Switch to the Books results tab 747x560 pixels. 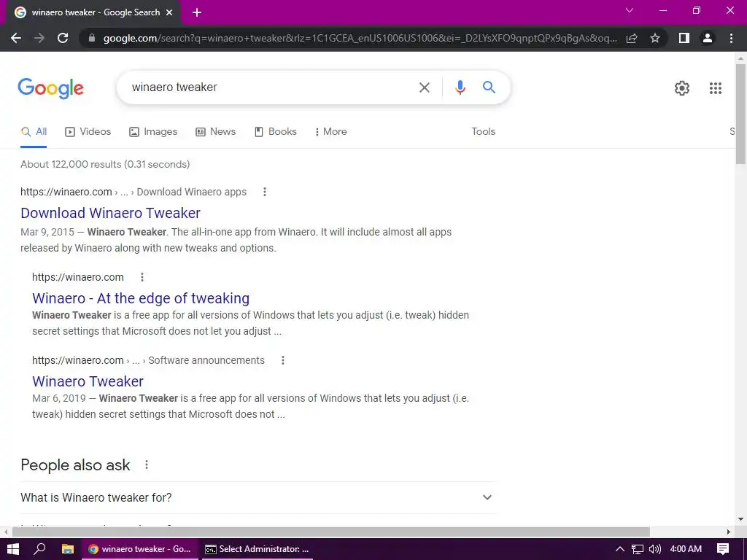click(275, 132)
